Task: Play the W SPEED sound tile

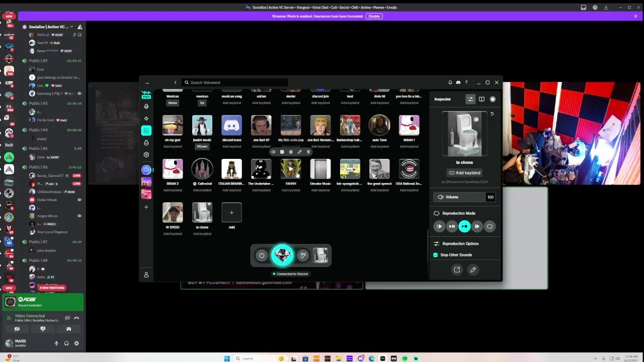Action: coord(173,213)
